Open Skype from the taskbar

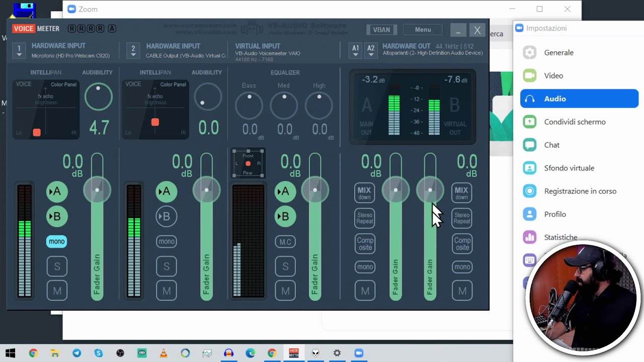(x=98, y=353)
